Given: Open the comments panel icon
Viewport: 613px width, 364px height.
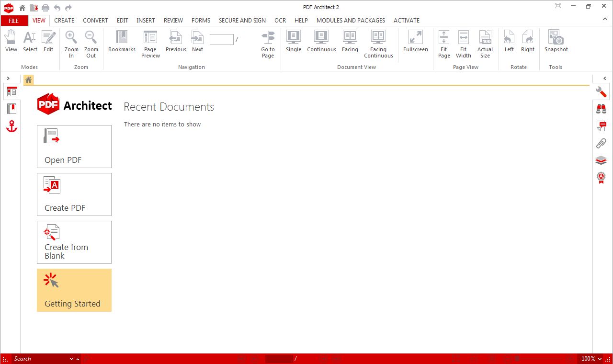Looking at the screenshot, I should 601,126.
